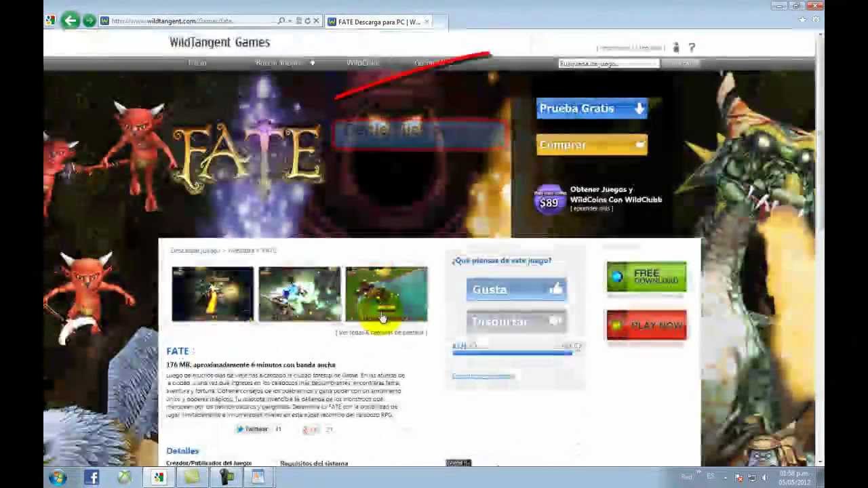Click the game search input field
Screen dimensions: 868x488
click(608, 63)
